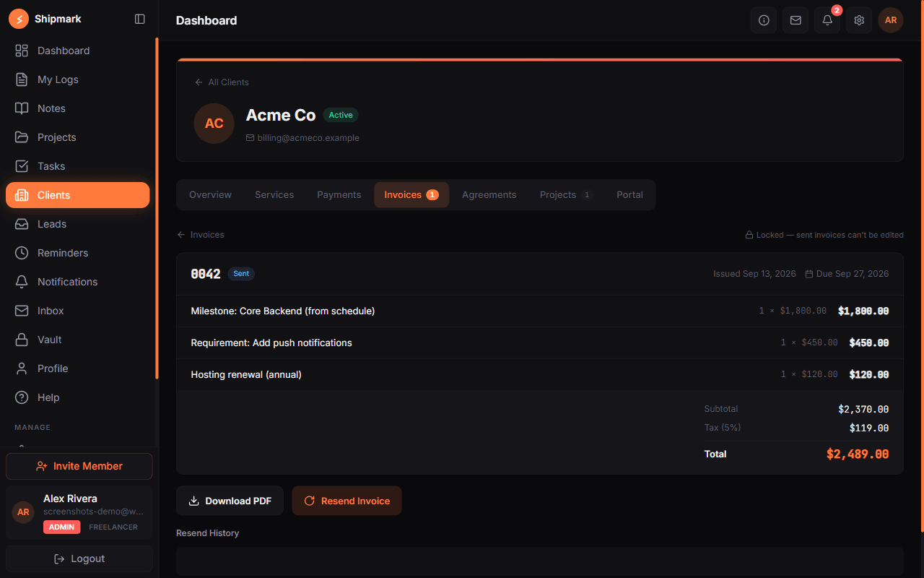924x578 pixels.
Task: Switch to the Services tab
Action: pos(274,195)
